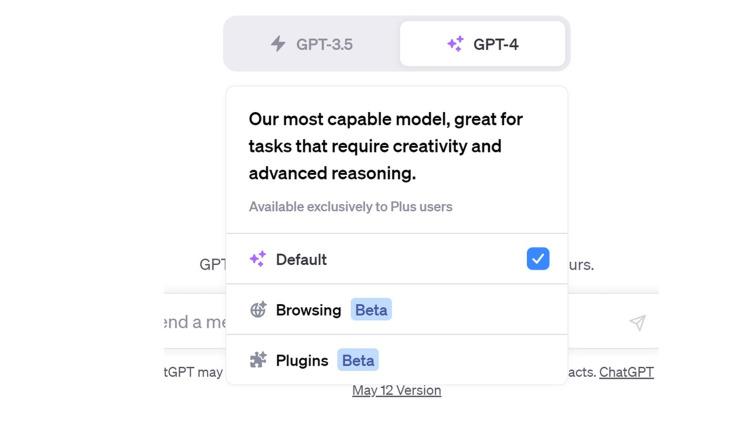The height and width of the screenshot is (422, 750).
Task: Focus the Send a message input field
Action: [x=195, y=322]
